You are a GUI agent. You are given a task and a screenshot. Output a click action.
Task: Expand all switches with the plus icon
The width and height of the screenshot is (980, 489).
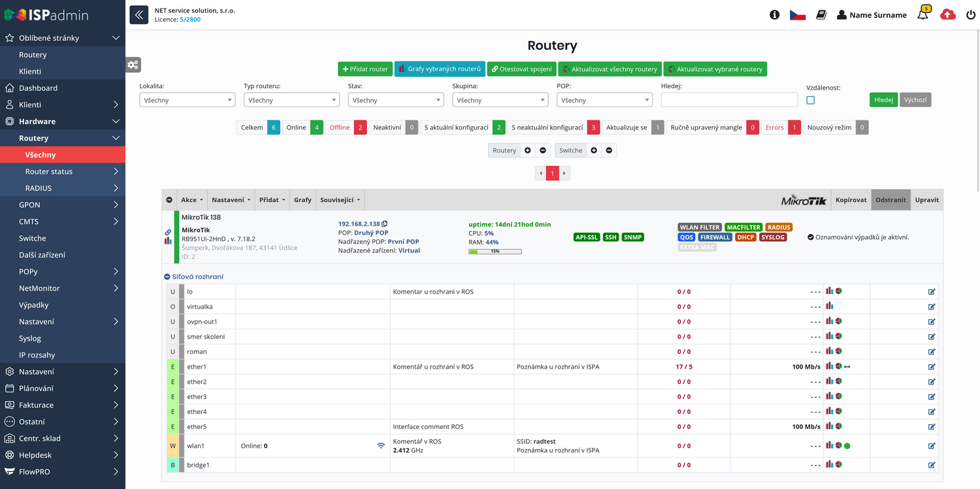coord(594,150)
